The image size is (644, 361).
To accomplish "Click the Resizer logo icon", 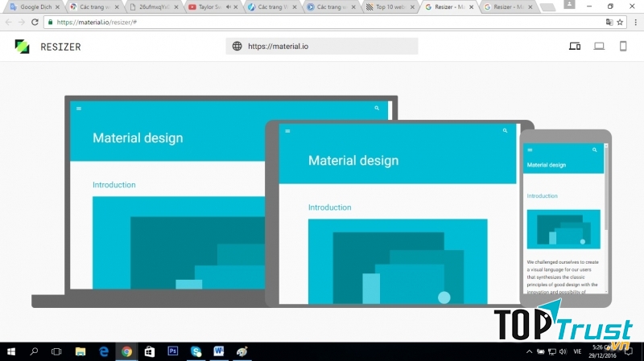I will (23, 47).
